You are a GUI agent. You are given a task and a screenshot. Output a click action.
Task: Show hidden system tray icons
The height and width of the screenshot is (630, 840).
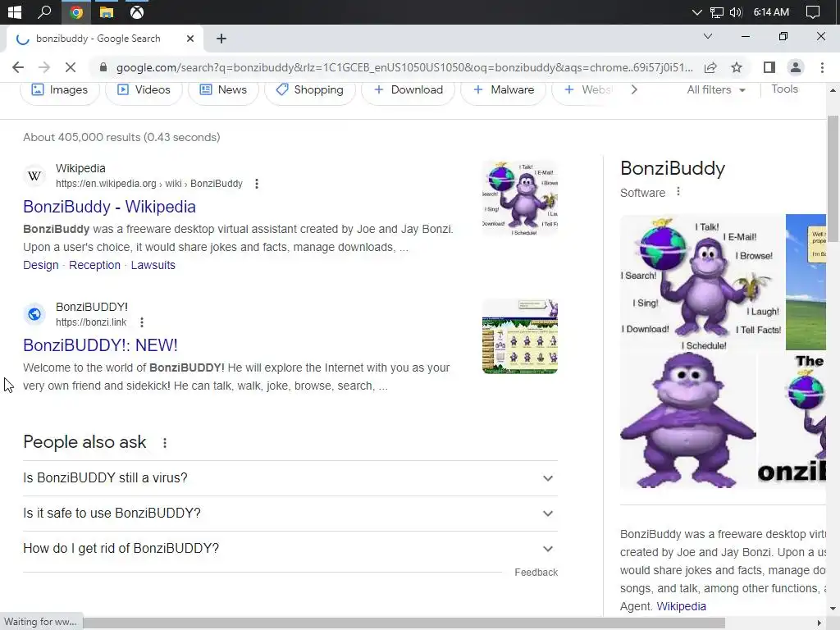pos(697,11)
